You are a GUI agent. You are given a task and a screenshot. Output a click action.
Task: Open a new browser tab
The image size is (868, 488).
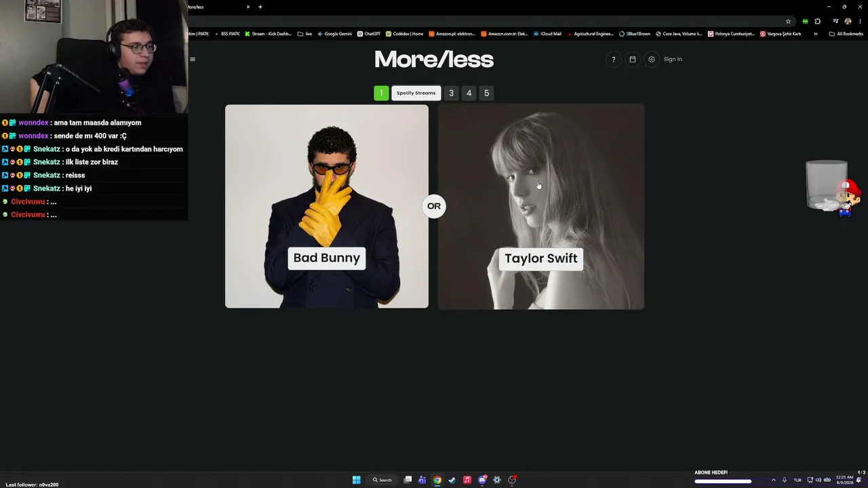[x=260, y=7]
